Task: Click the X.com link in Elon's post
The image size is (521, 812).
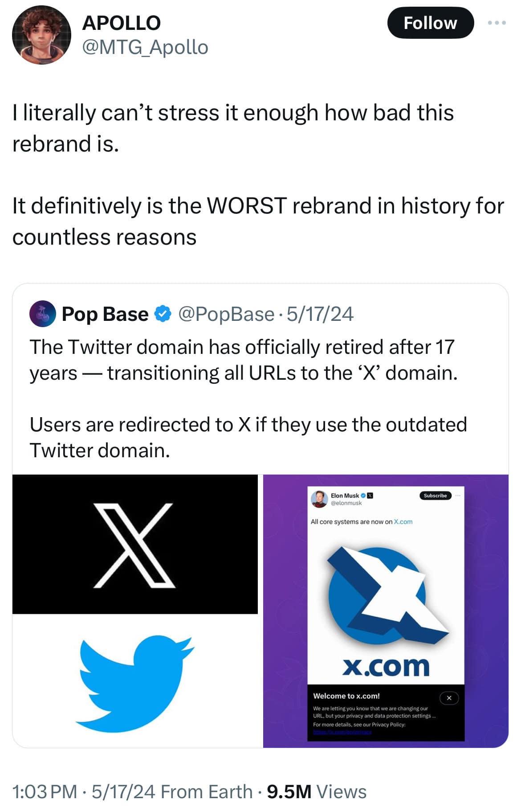Action: 403,521
